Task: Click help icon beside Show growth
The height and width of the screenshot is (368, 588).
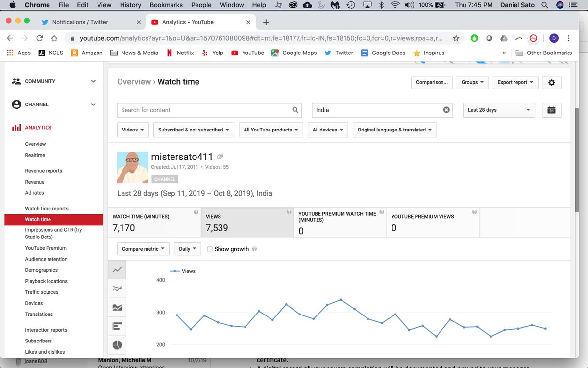Action: pyautogui.click(x=254, y=249)
